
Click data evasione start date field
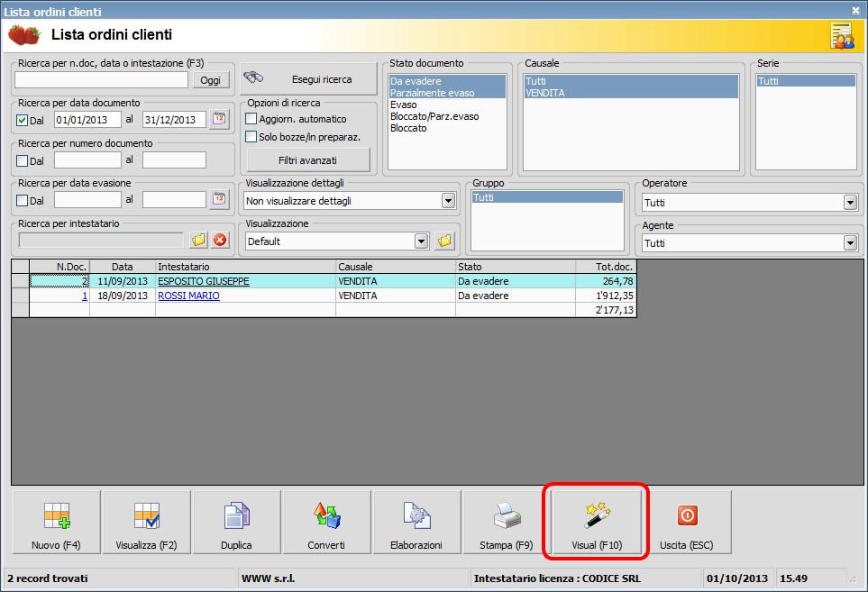tap(87, 200)
